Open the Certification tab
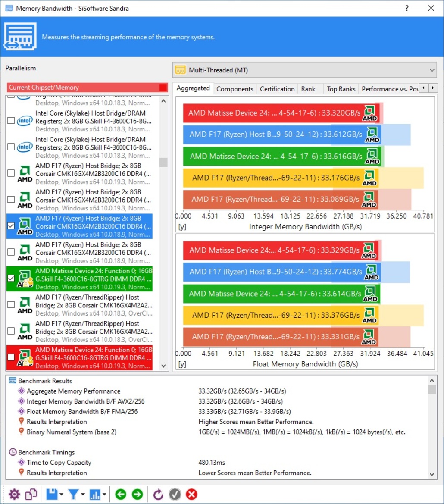The width and height of the screenshot is (444, 504). [x=277, y=89]
